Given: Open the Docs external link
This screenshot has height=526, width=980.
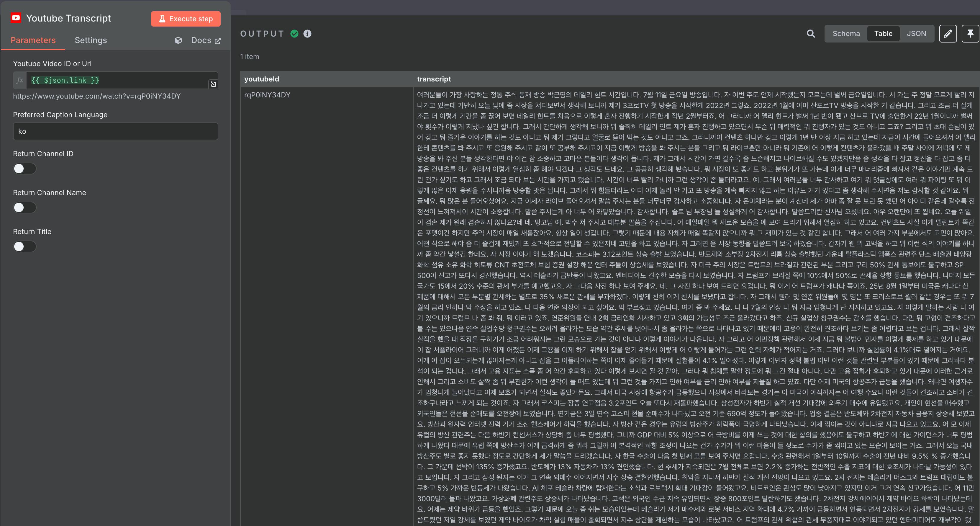Looking at the screenshot, I should coord(206,40).
